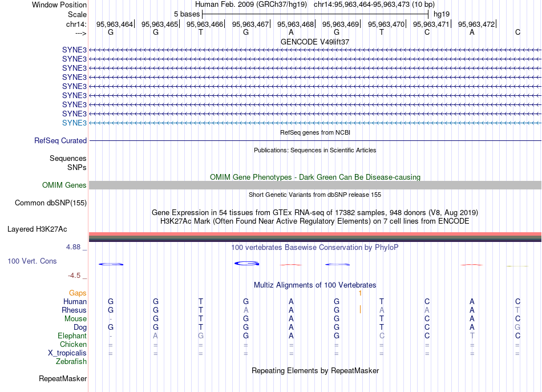Select the Elephant species label

point(72,336)
